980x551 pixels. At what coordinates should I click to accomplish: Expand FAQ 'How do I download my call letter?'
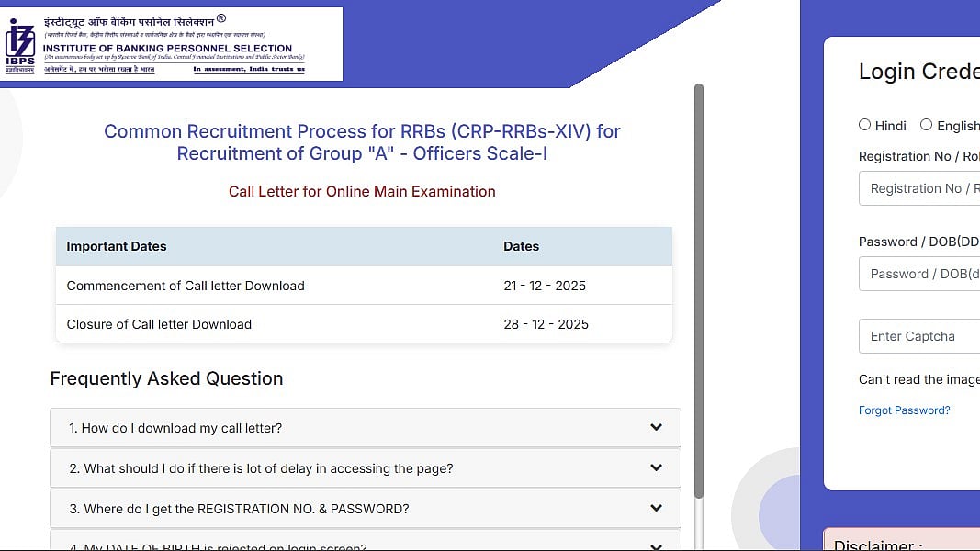click(x=364, y=427)
